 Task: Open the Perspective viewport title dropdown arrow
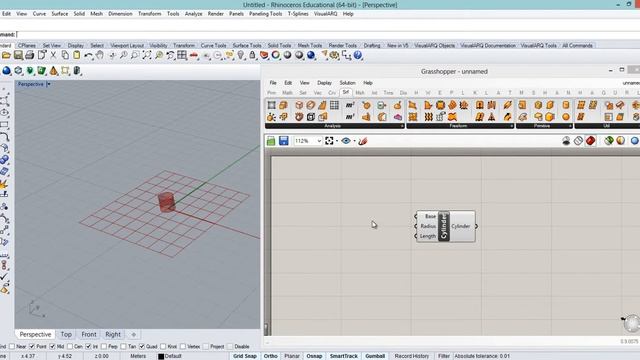(49, 84)
